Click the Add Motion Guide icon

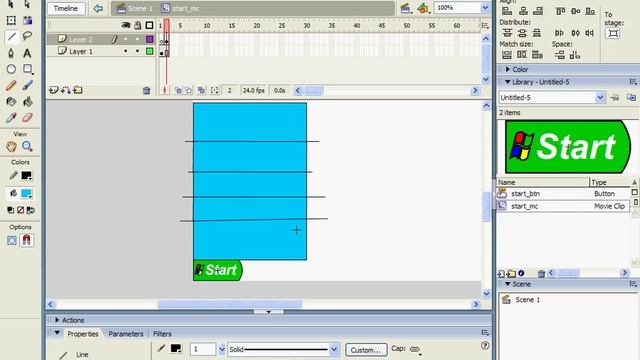click(65, 90)
